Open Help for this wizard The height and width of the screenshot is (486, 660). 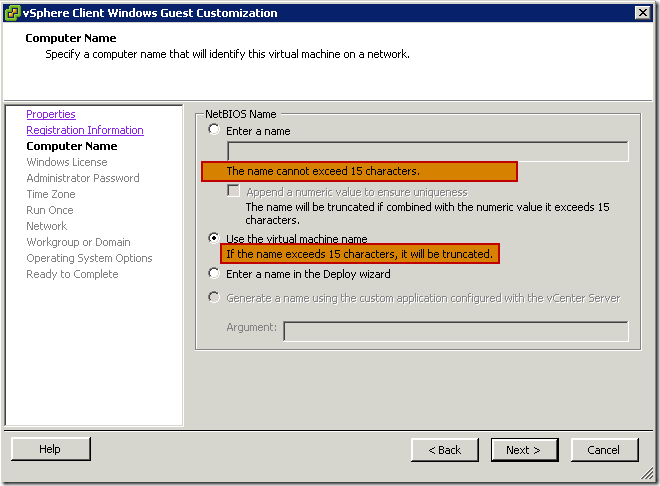(51, 449)
